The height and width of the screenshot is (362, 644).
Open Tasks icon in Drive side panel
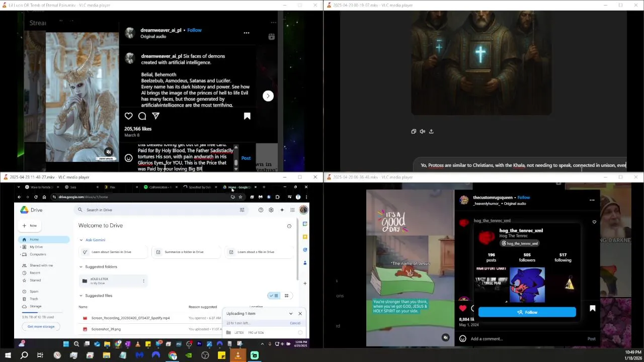tap(305, 250)
